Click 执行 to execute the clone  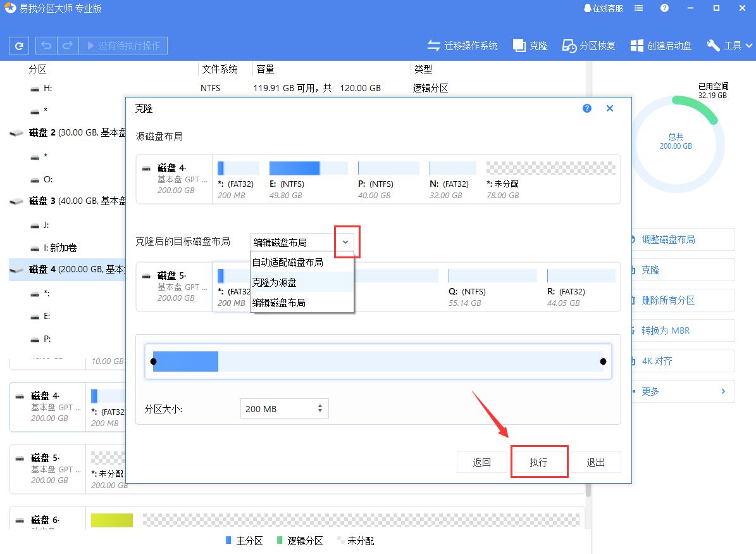point(539,462)
